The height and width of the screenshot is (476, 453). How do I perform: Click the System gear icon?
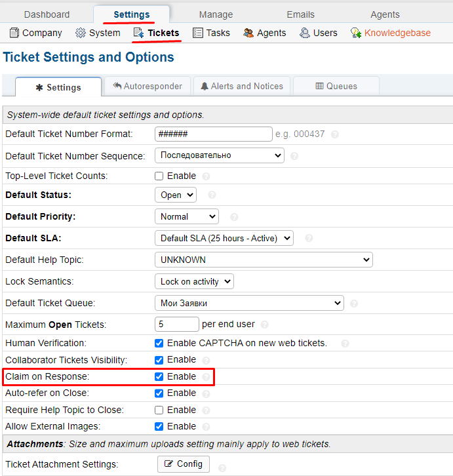click(81, 33)
